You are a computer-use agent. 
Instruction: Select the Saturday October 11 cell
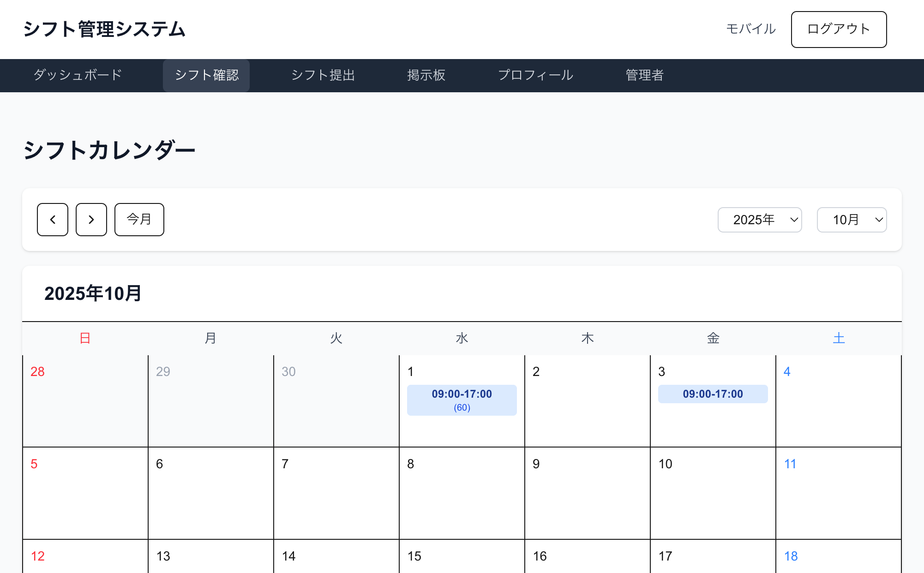(838, 493)
